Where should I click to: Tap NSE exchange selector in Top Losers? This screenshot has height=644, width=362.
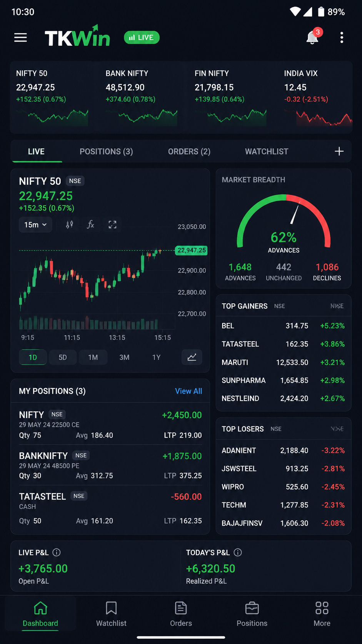[276, 429]
